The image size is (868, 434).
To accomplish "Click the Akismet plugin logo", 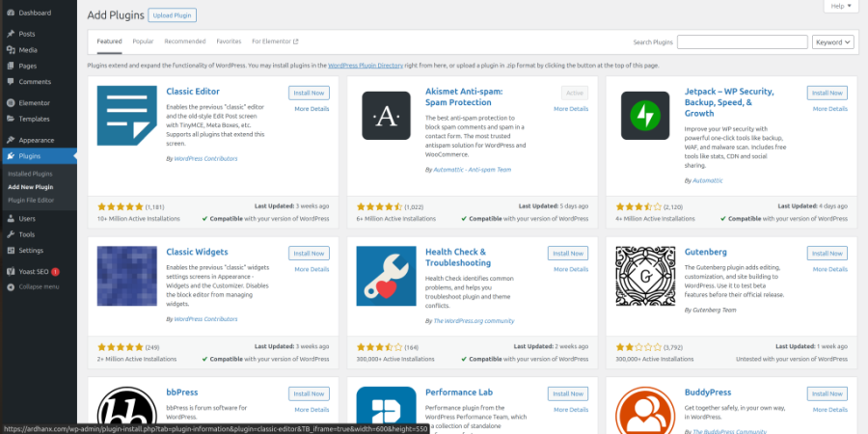I will click(x=386, y=116).
